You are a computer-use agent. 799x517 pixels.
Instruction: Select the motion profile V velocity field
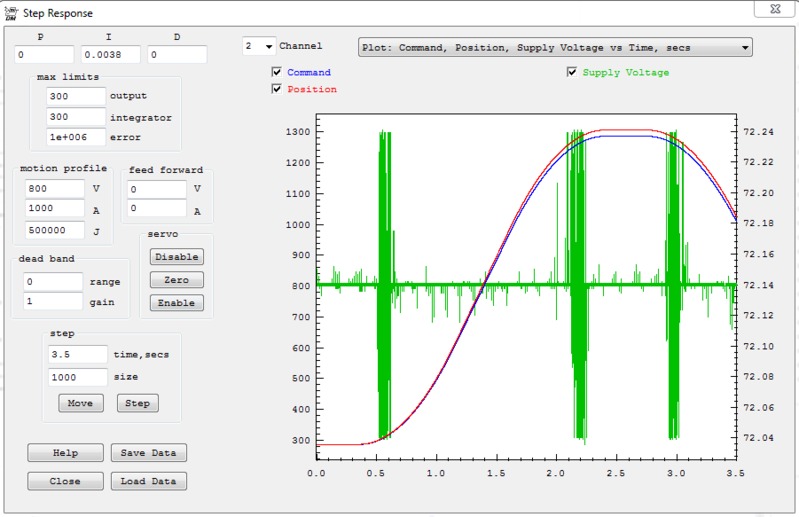[x=55, y=188]
